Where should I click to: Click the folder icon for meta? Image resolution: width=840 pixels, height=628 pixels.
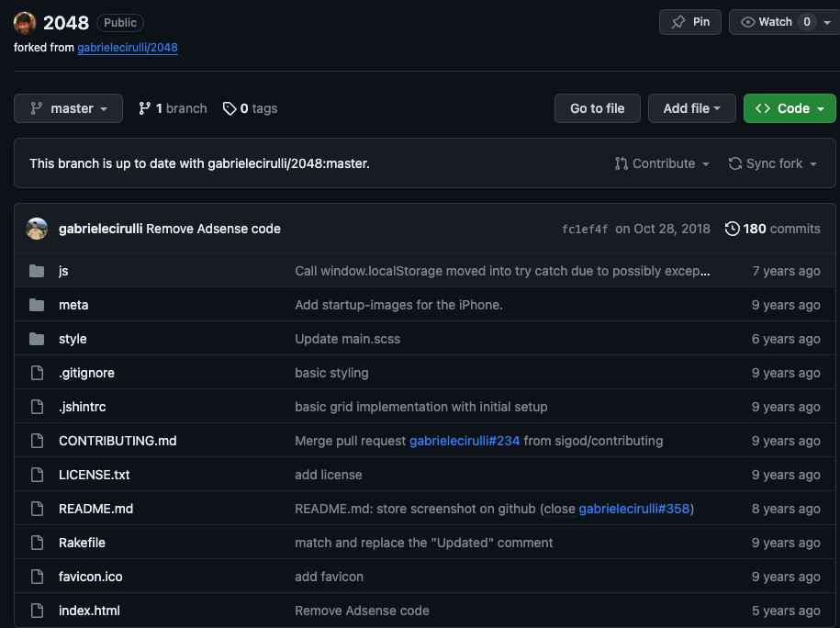[37, 305]
